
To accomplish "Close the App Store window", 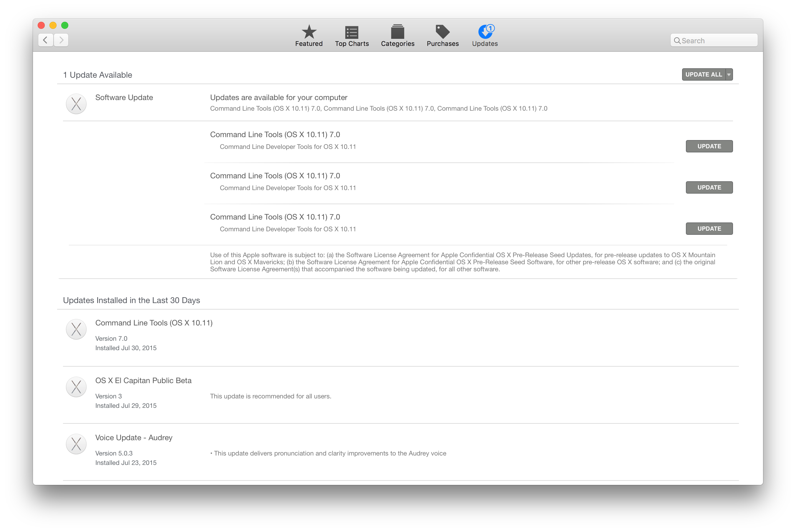I will pyautogui.click(x=42, y=25).
